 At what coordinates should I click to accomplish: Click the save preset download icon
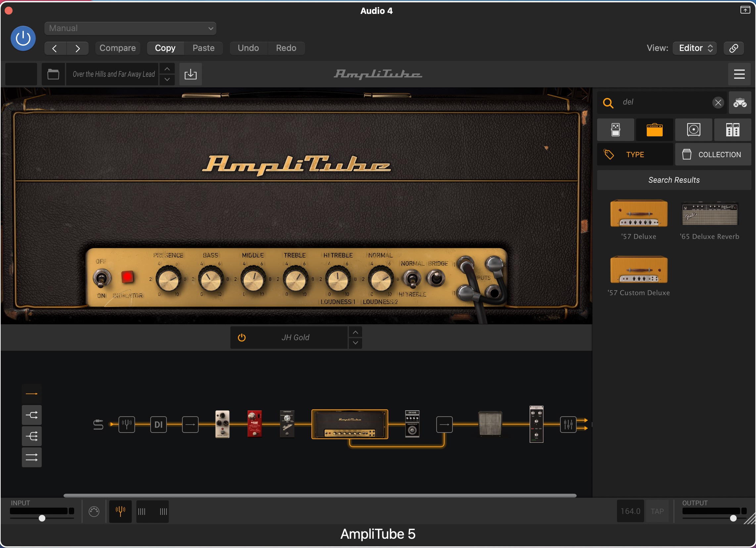pyautogui.click(x=191, y=74)
